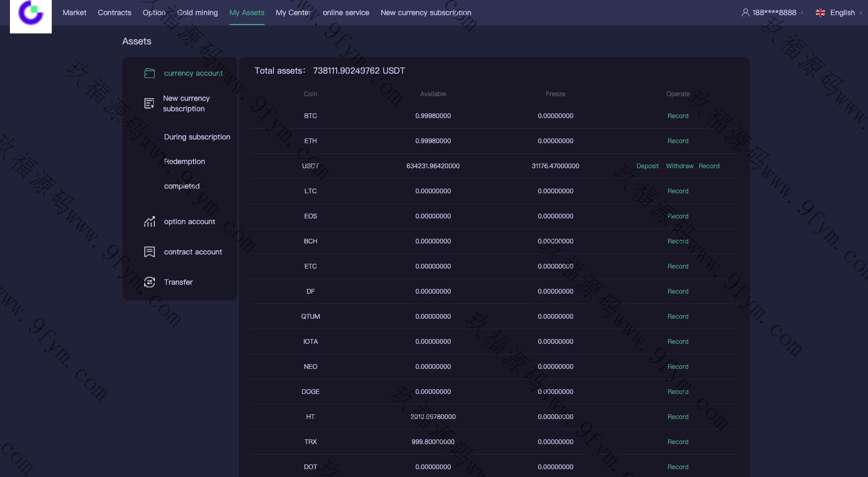View the BTC Record link

[x=678, y=116]
